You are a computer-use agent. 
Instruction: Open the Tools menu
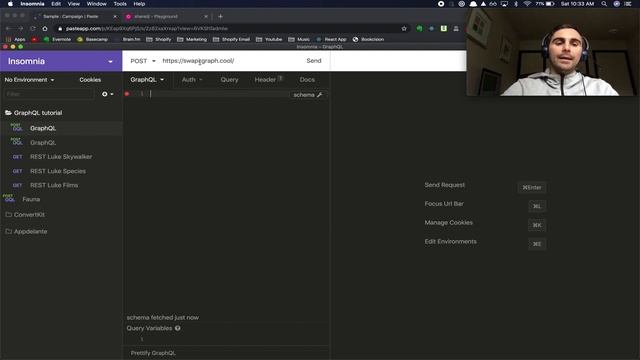120,4
